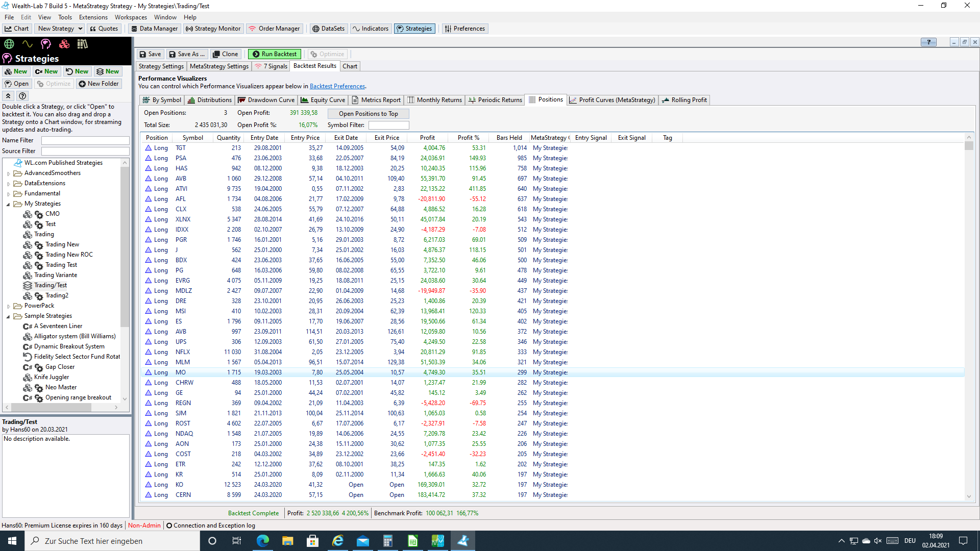Select Knife Juggler sample strategy

pos(52,377)
